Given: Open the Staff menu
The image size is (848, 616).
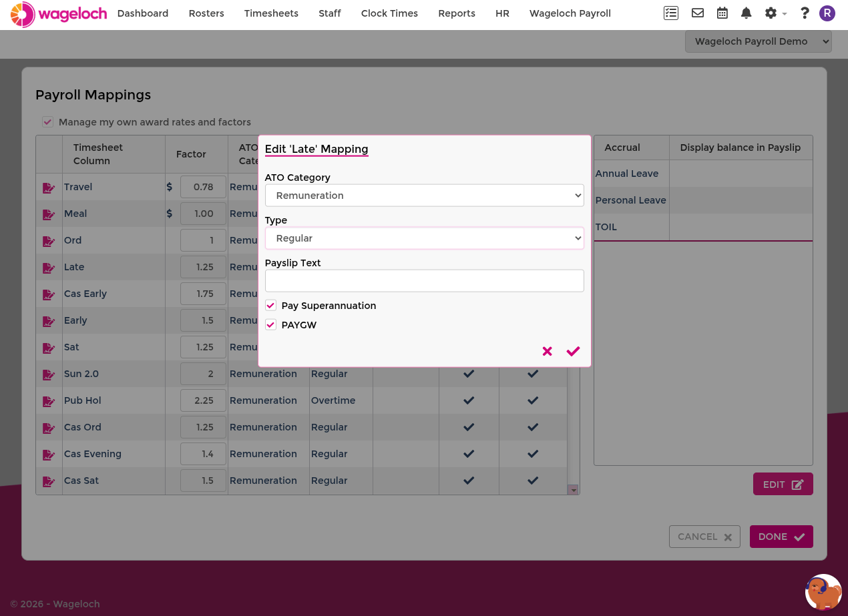Looking at the screenshot, I should pyautogui.click(x=330, y=13).
